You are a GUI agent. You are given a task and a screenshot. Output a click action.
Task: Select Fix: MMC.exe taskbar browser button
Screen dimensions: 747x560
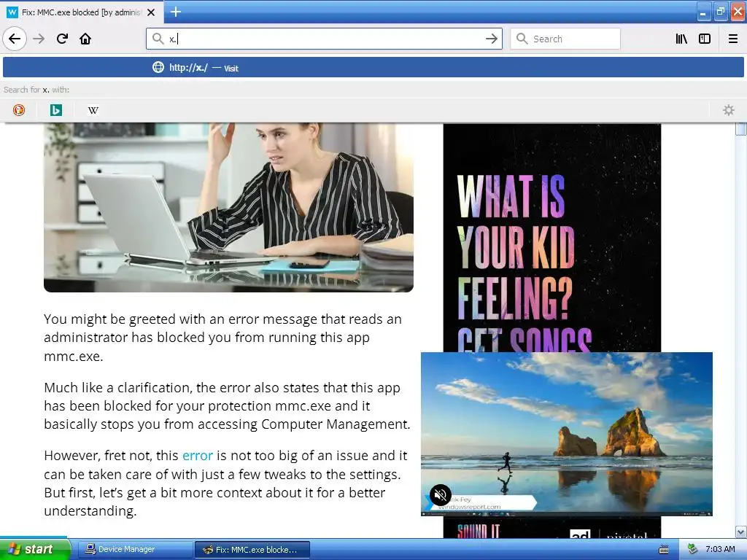pos(252,550)
